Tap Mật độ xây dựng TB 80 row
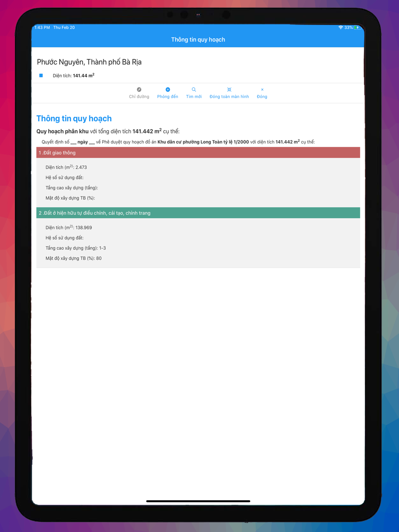Screen dimensions: 399x532 pos(73,258)
